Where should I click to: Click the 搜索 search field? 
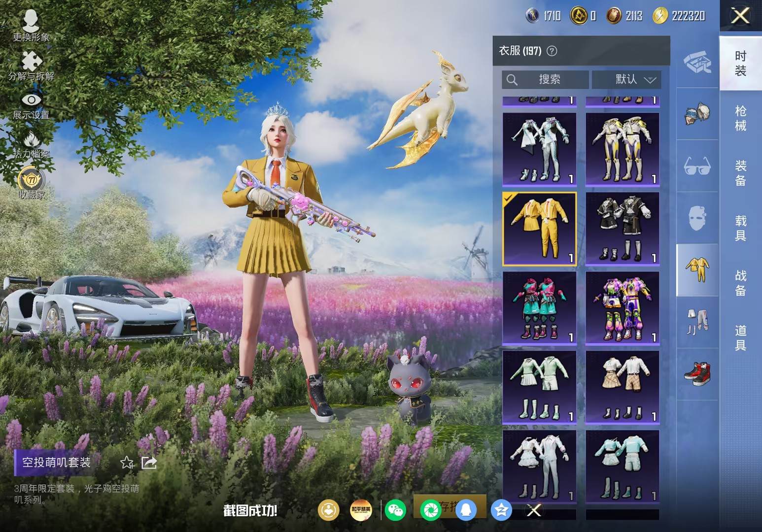tap(545, 79)
